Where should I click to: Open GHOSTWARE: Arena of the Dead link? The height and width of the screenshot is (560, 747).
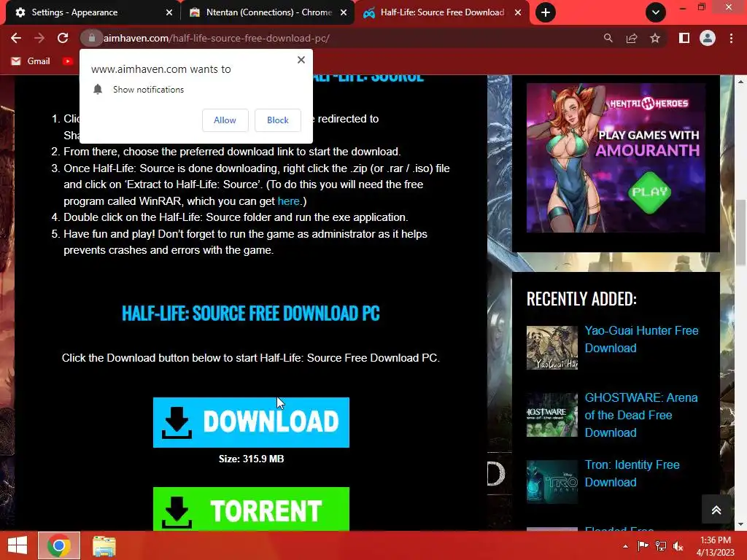click(x=640, y=415)
